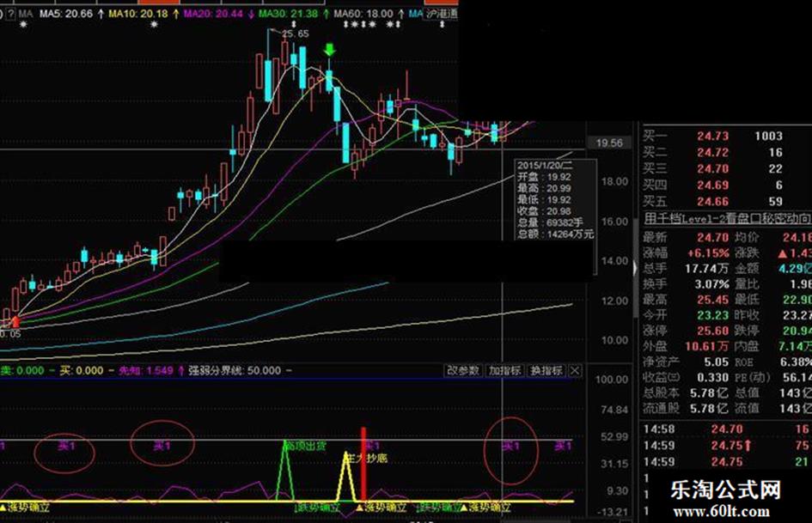Click the 25.65 high price label

[296, 34]
